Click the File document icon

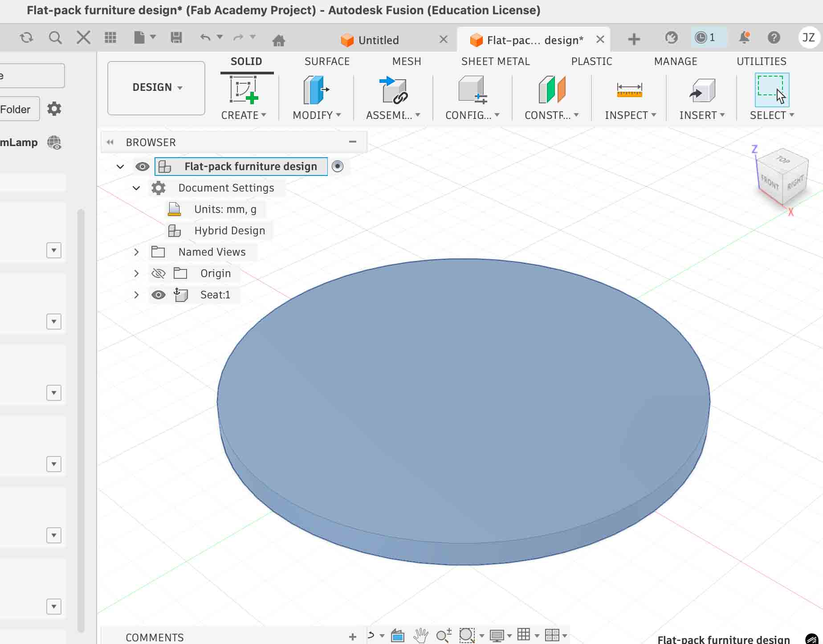[139, 37]
